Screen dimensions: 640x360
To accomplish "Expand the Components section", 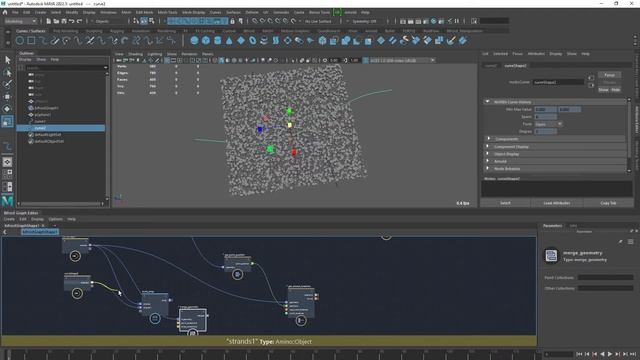I will [488, 139].
